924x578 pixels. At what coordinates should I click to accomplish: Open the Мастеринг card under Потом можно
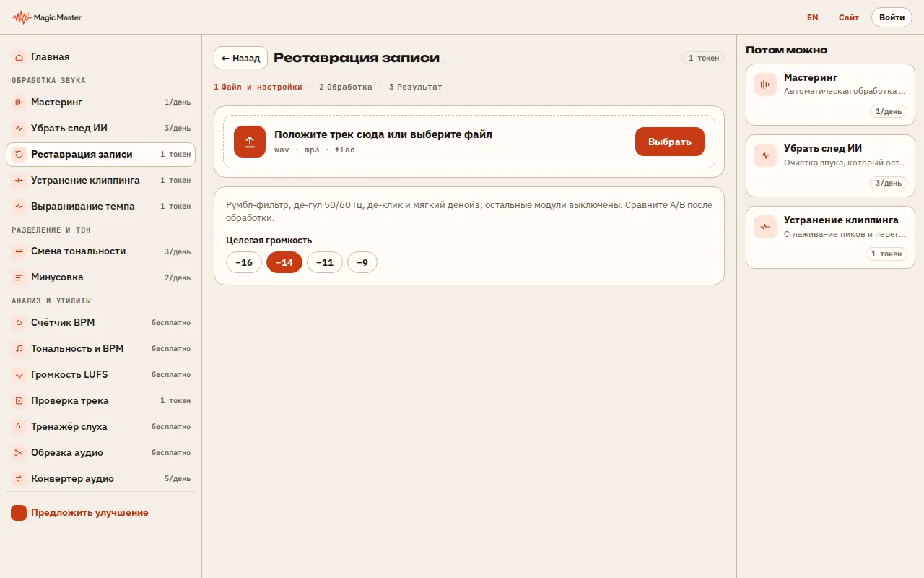click(830, 94)
